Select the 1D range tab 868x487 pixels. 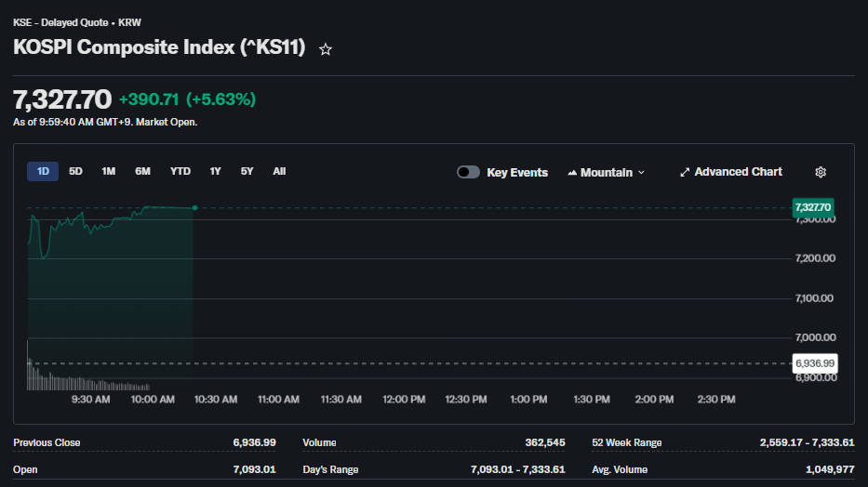click(x=43, y=171)
